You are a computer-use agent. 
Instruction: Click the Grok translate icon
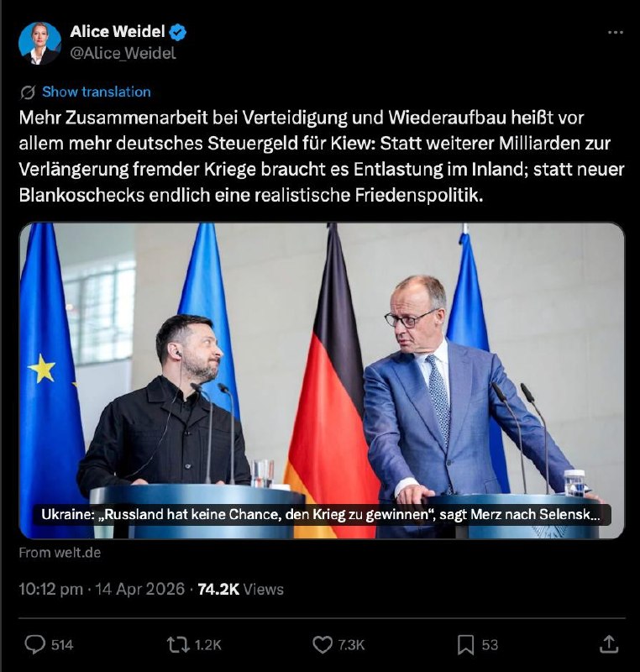pos(28,92)
